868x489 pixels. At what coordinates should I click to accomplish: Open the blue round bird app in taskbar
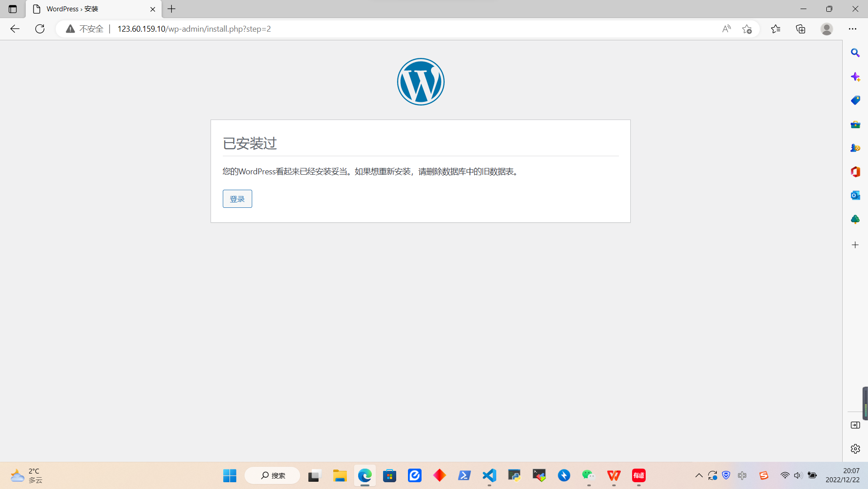point(564,475)
